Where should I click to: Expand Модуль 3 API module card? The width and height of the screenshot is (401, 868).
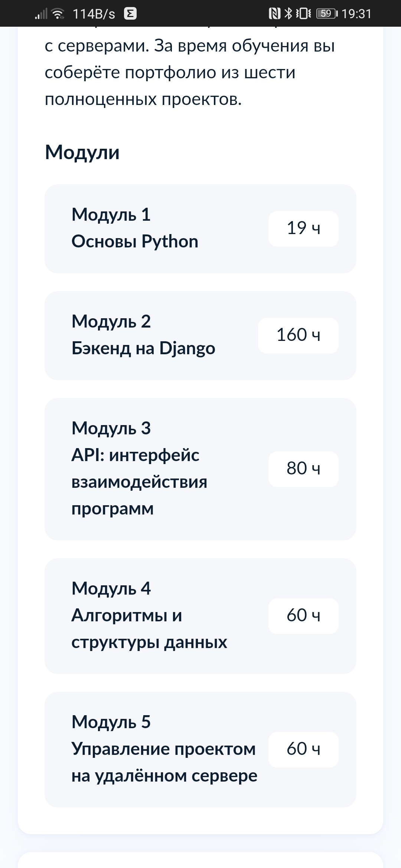point(149,469)
